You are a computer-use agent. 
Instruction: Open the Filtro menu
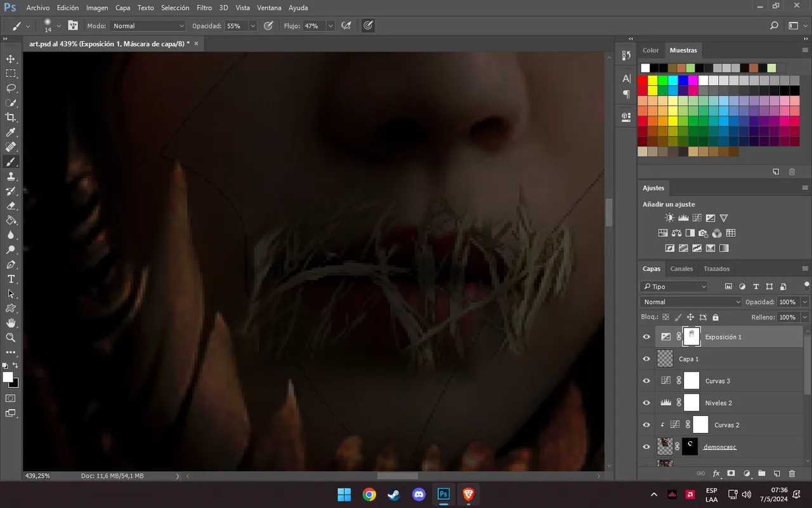(204, 8)
